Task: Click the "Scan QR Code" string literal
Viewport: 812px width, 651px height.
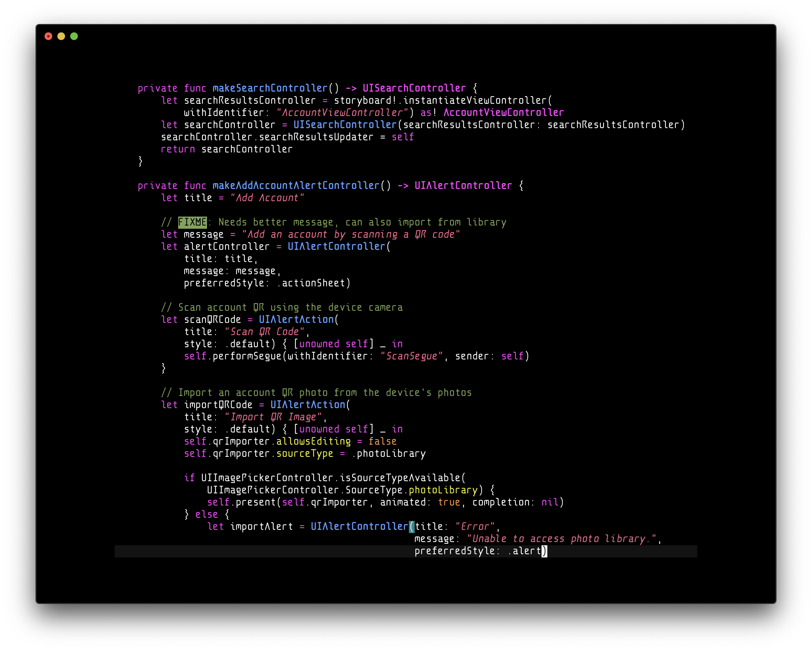Action: pos(264,331)
